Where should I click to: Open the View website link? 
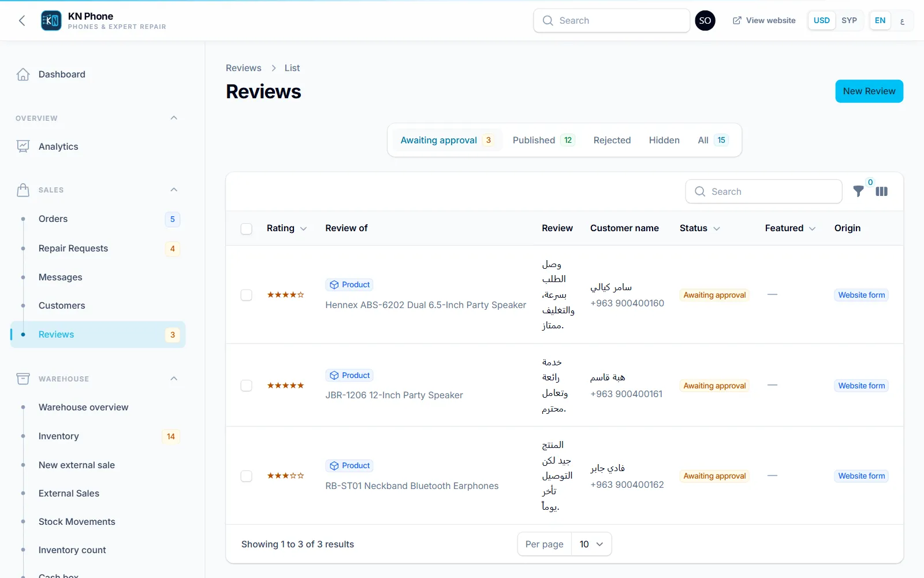pyautogui.click(x=764, y=21)
